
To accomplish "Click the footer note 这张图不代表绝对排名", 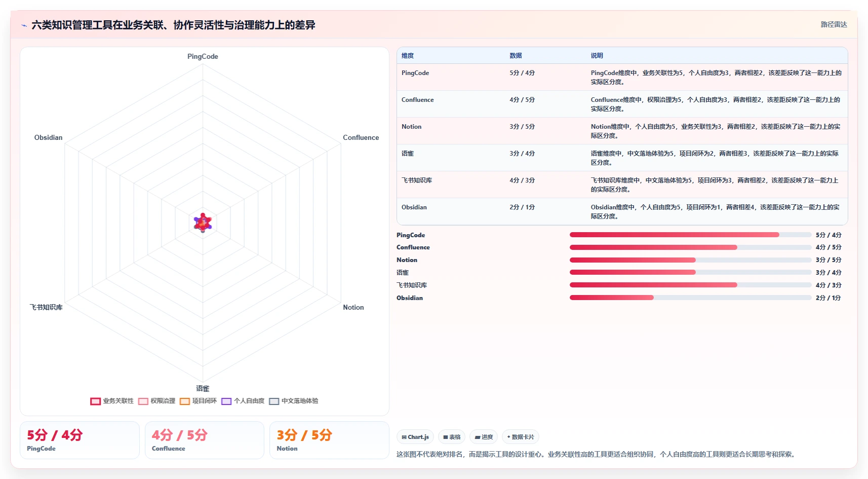I will tap(597, 454).
